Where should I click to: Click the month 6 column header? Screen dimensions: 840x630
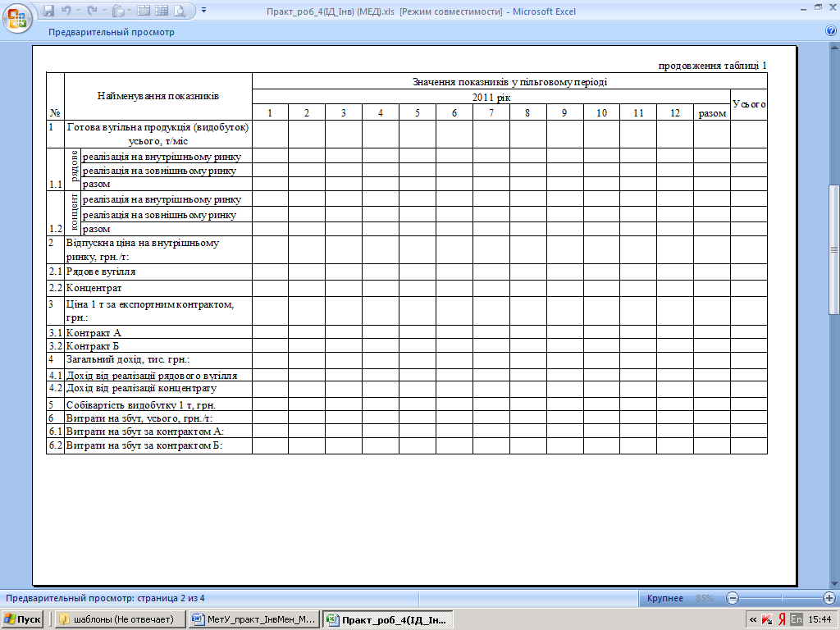point(454,112)
